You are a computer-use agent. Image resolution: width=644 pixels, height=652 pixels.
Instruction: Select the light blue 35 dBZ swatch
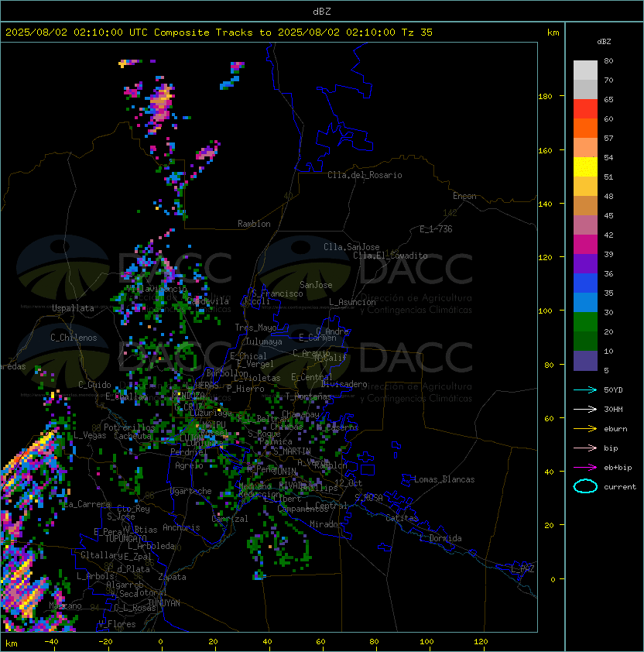tap(585, 302)
